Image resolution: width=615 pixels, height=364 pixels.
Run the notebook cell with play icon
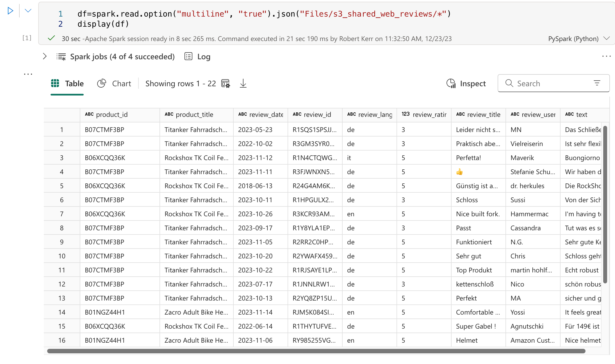pyautogui.click(x=10, y=11)
